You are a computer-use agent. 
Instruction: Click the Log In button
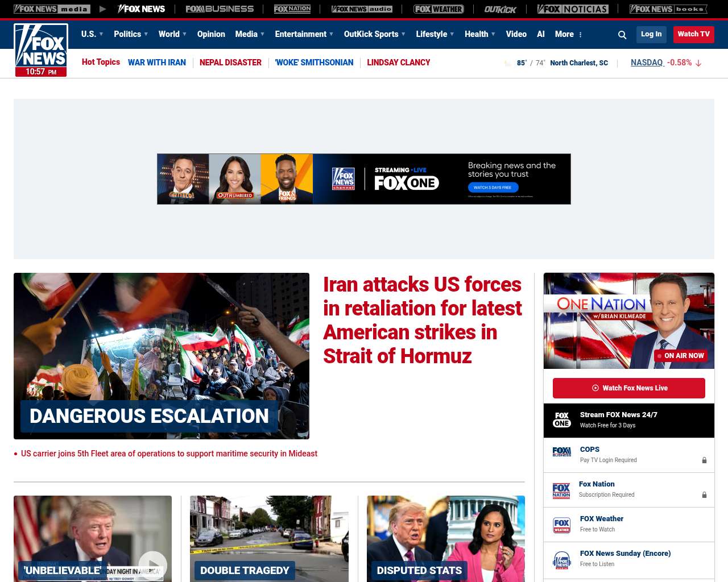pos(651,34)
